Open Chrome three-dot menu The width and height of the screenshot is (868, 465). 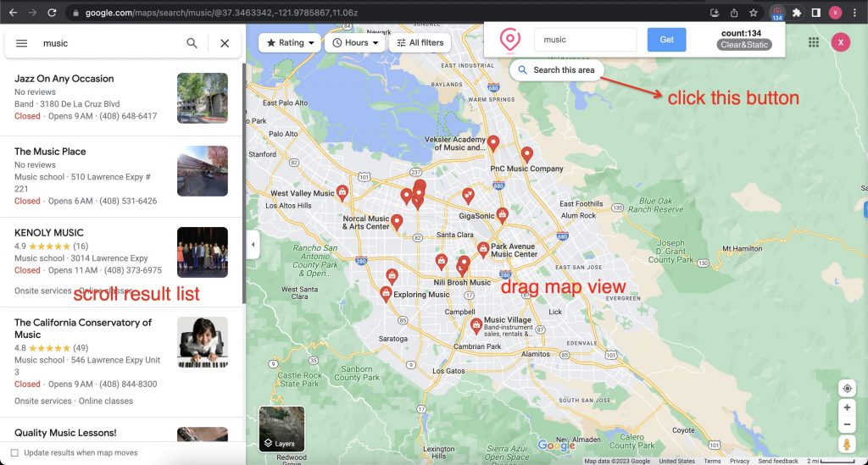pyautogui.click(x=854, y=13)
